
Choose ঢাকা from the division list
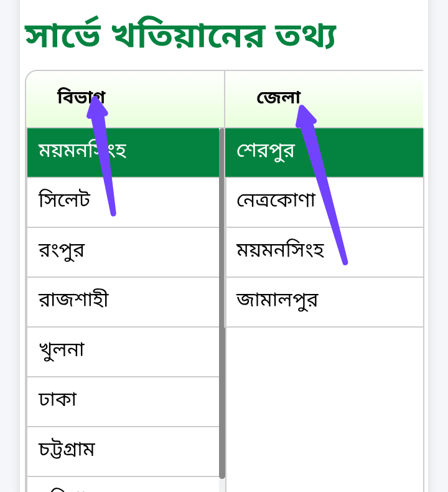point(123,401)
